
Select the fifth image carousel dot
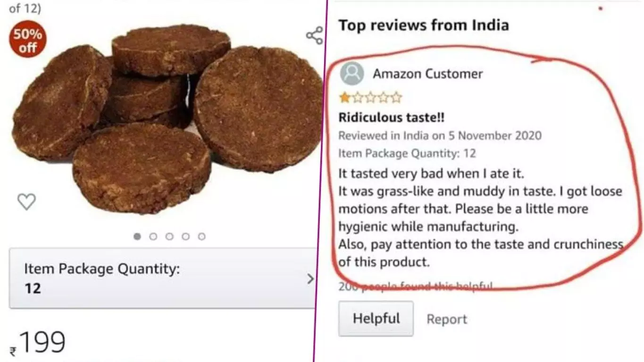(x=201, y=236)
